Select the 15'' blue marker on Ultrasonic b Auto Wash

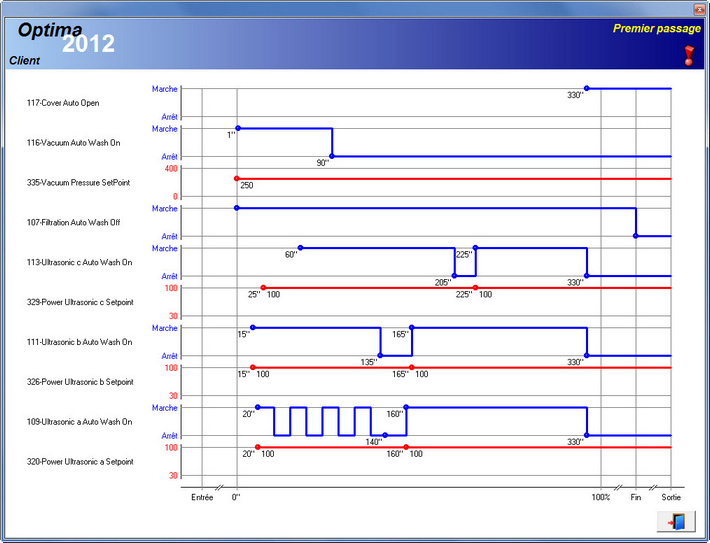[253, 327]
